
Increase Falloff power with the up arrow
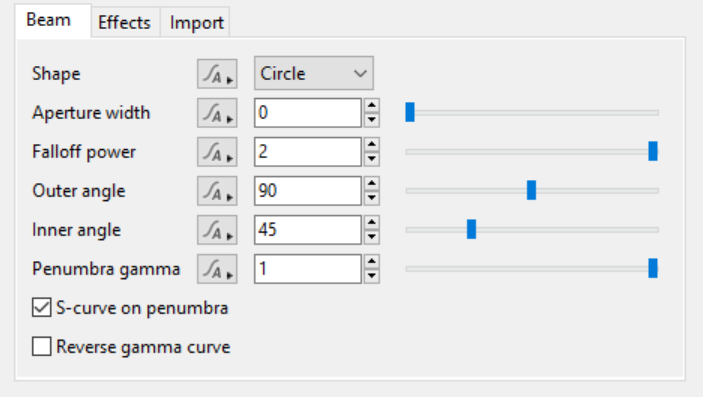coord(372,145)
